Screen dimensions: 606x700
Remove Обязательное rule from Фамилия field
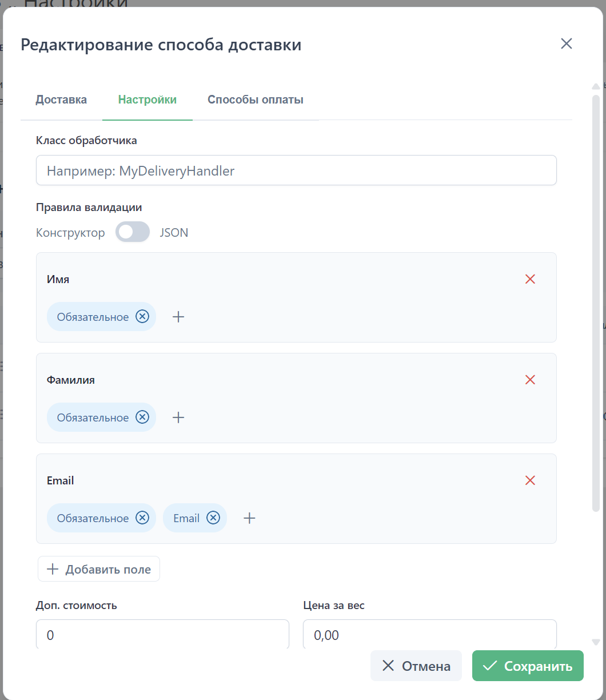142,417
